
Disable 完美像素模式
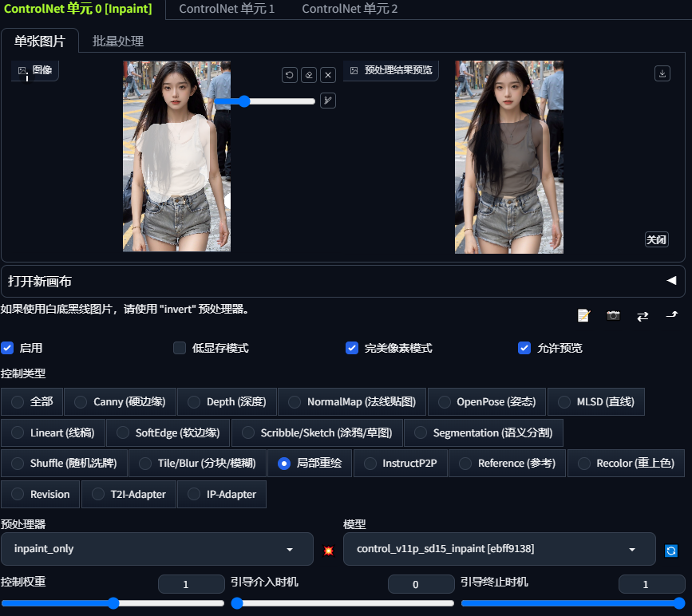coord(352,348)
